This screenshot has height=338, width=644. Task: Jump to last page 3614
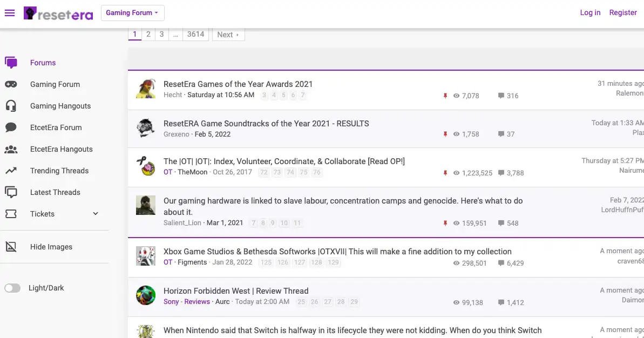tap(195, 35)
